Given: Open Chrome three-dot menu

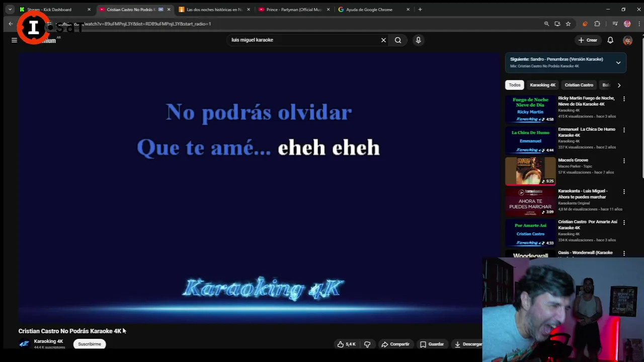Looking at the screenshot, I should point(639,24).
